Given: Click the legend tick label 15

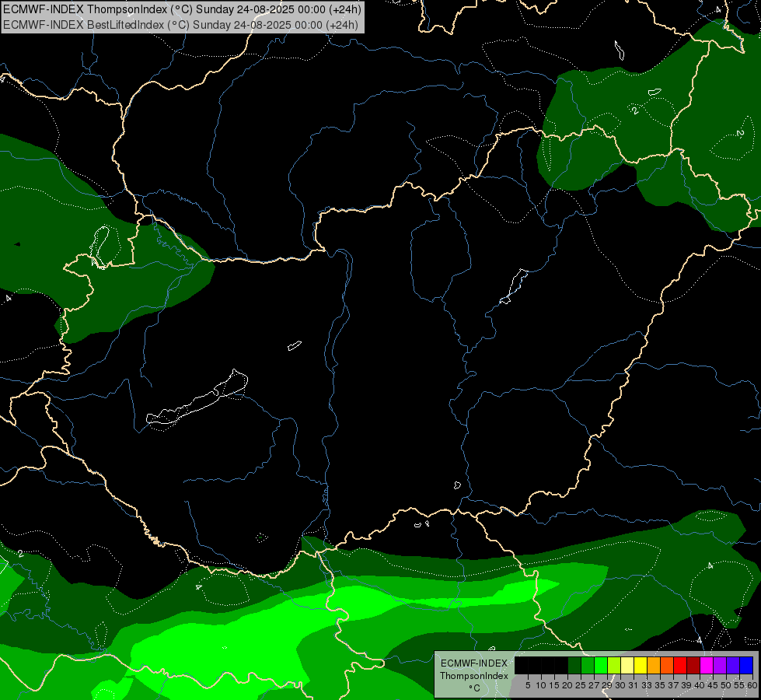Looking at the screenshot, I should 554,685.
